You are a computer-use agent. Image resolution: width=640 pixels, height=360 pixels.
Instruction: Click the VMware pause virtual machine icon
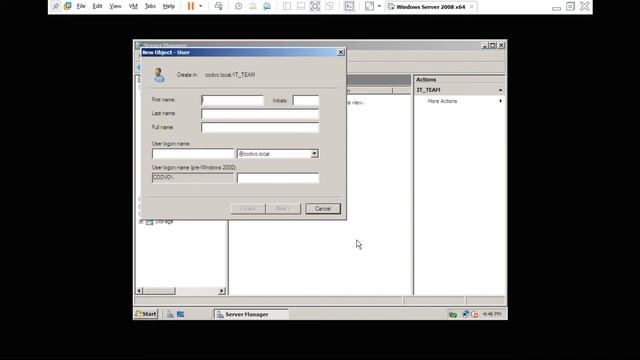pos(191,6)
